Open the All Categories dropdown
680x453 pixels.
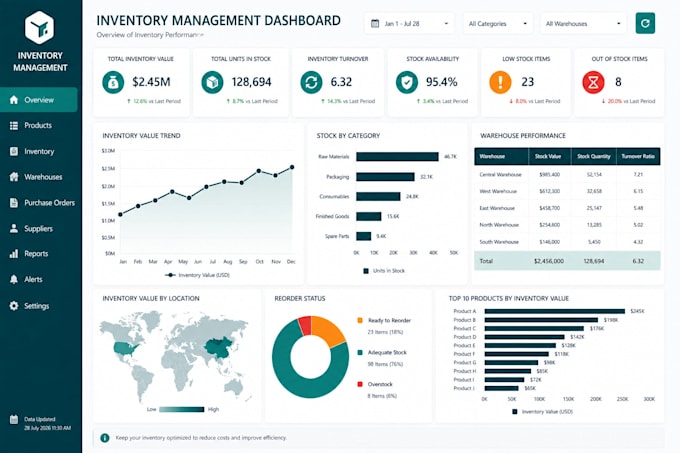pos(498,23)
